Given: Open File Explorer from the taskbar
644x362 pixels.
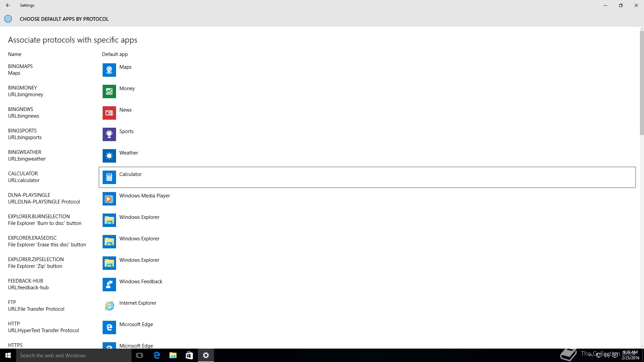Looking at the screenshot, I should [x=173, y=355].
